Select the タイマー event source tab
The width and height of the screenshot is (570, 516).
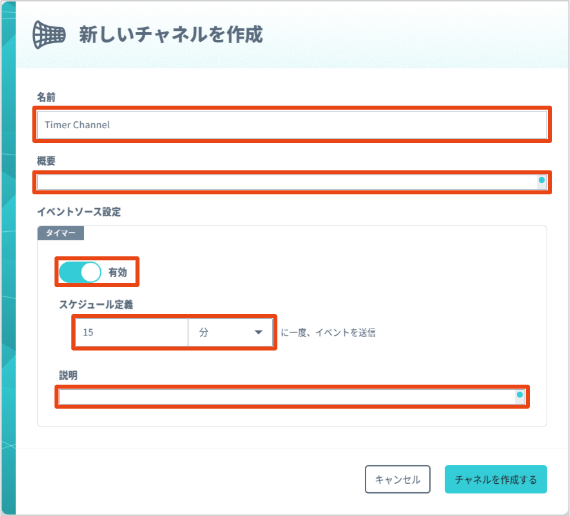(x=61, y=233)
